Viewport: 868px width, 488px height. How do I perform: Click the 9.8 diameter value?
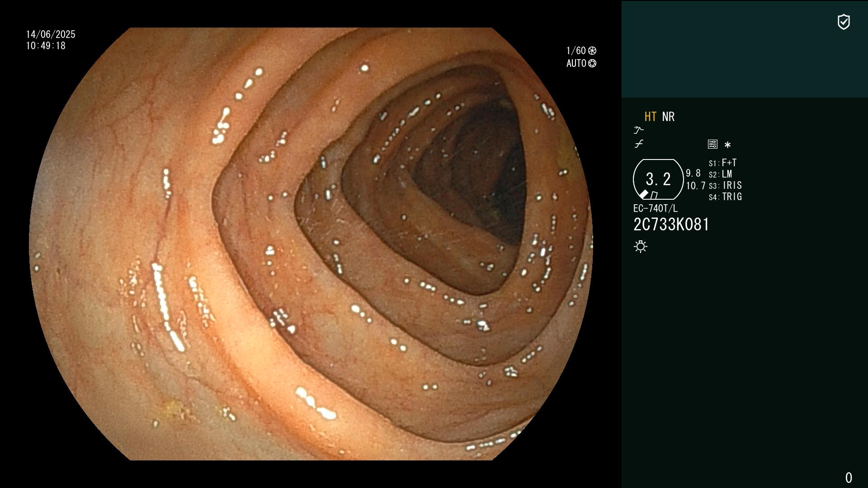(693, 173)
